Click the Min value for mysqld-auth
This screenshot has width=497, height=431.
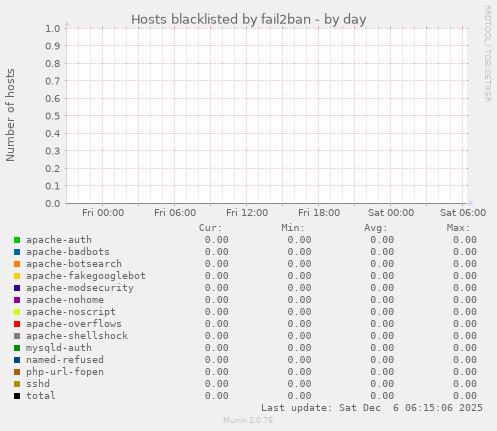[299, 348]
